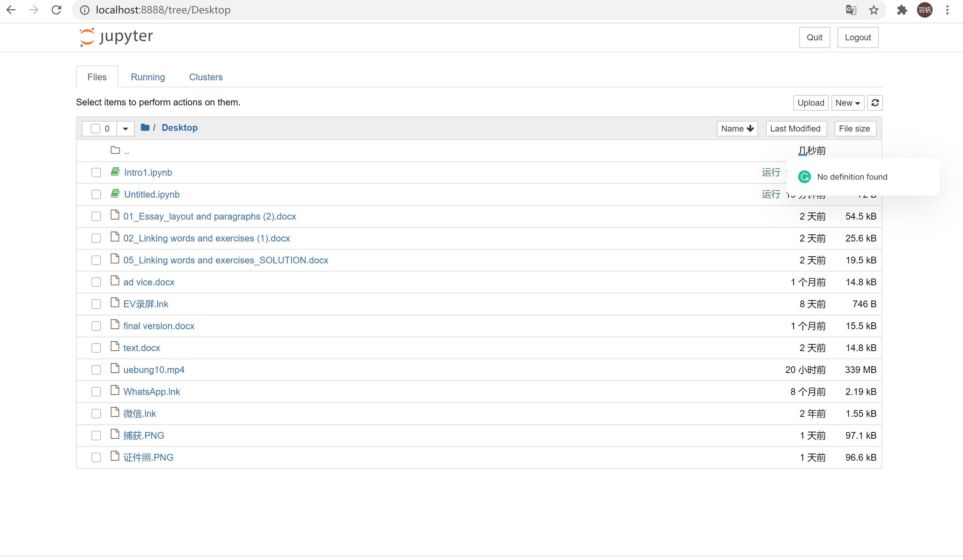This screenshot has width=963, height=560.
Task: Check the box for Untitled.ipynb
Action: [x=96, y=195]
